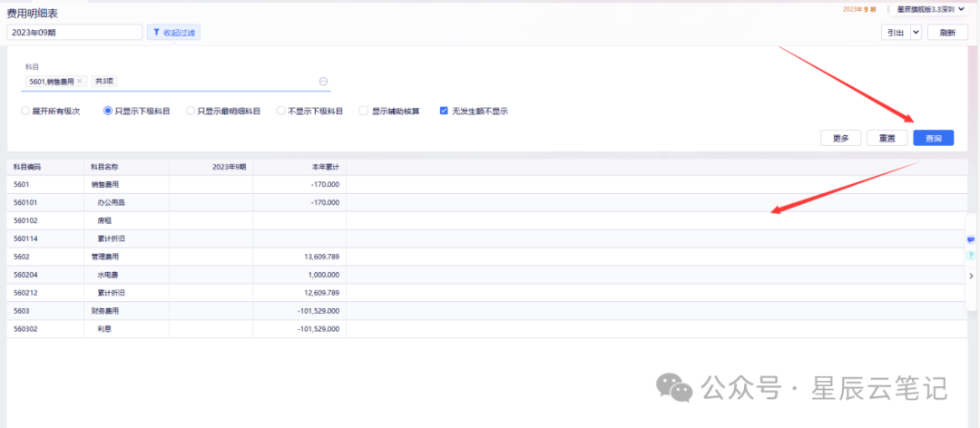Screen dimensions: 980x428
Task: Click the 重置 reset button
Action: 887,138
